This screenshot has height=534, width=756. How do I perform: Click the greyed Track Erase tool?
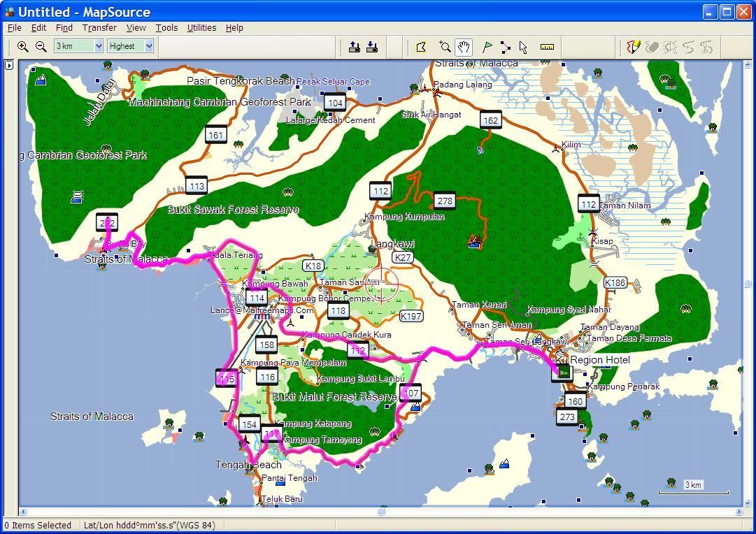coord(652,47)
